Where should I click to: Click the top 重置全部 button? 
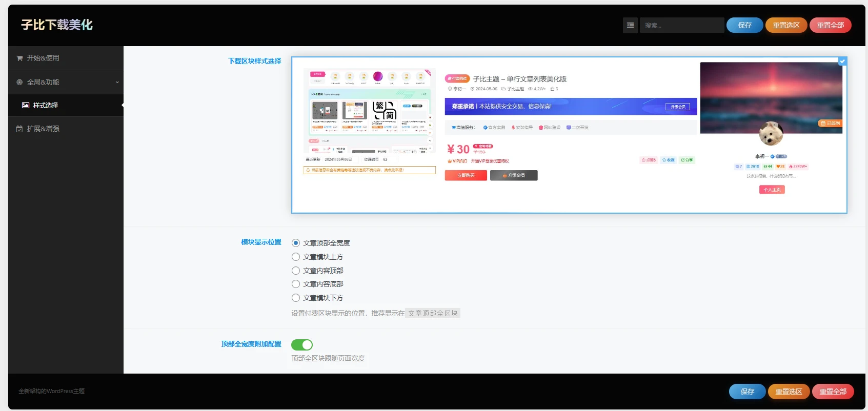click(x=830, y=25)
